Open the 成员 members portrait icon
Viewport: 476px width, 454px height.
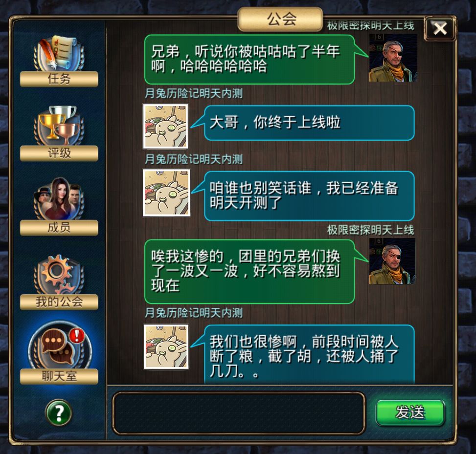[x=59, y=198]
